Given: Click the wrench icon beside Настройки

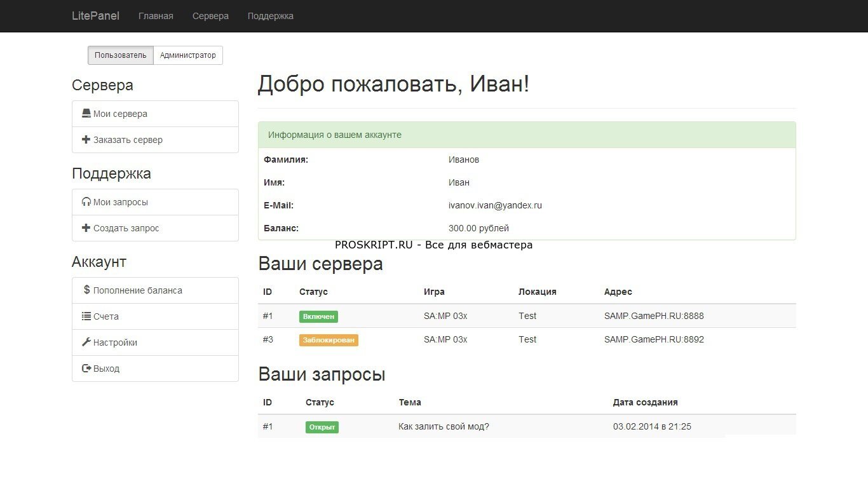Looking at the screenshot, I should (86, 342).
